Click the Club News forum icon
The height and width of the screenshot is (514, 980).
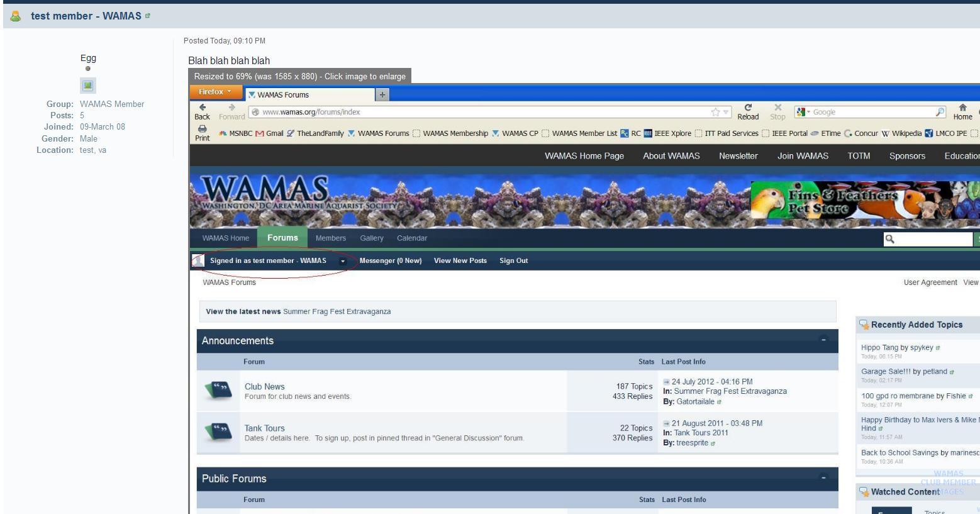tap(218, 391)
